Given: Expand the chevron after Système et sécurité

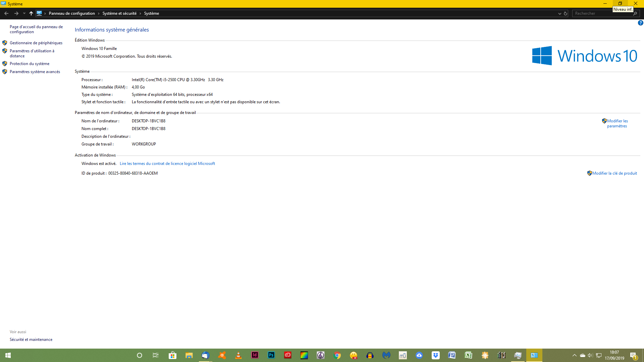Looking at the screenshot, I should pyautogui.click(x=140, y=13).
